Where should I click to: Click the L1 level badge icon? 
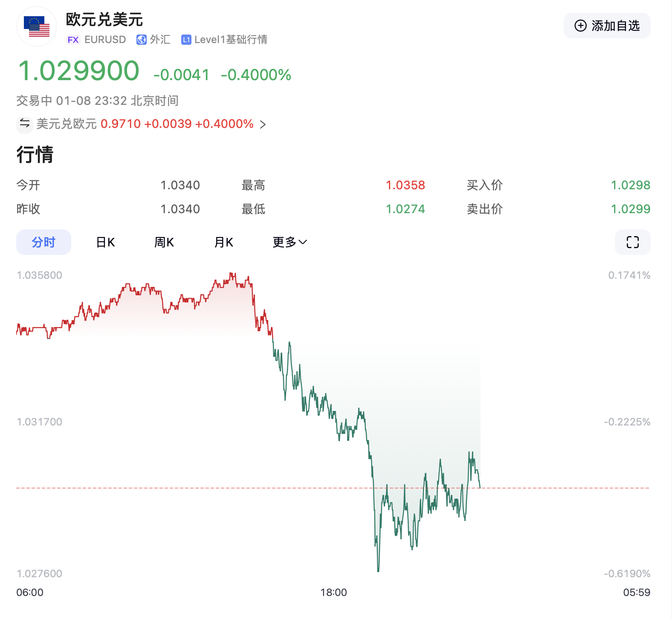click(x=186, y=40)
